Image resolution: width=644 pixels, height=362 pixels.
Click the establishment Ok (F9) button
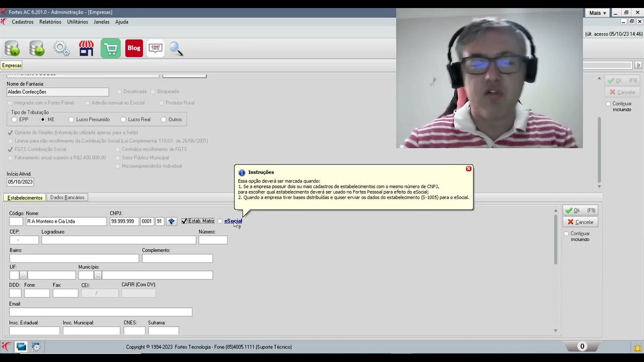[x=580, y=211]
